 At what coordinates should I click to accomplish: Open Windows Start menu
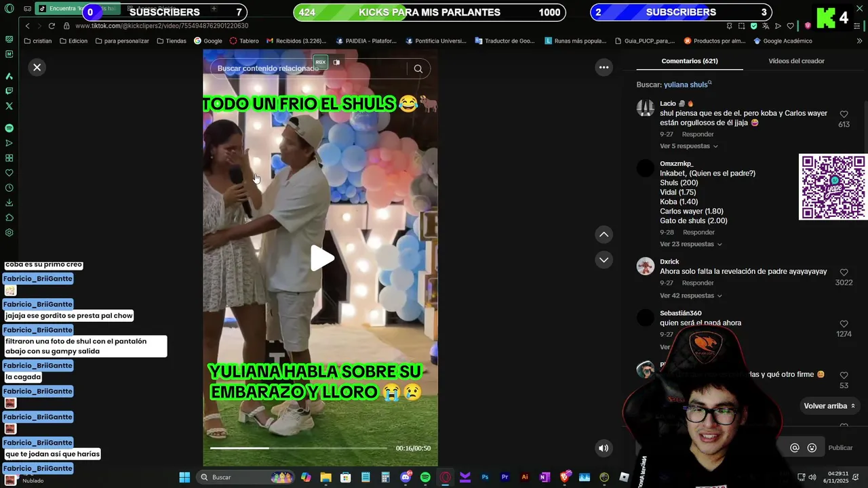184,477
